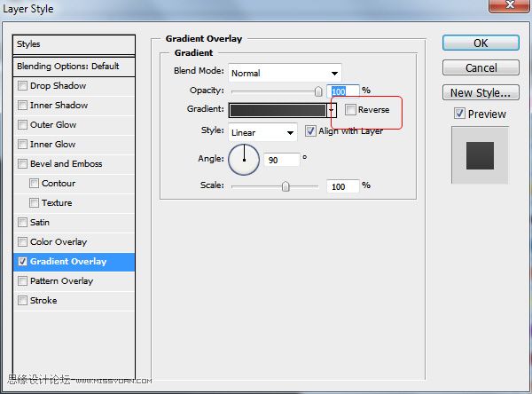Select the Inner Glow row label
The width and height of the screenshot is (532, 394).
tap(53, 145)
